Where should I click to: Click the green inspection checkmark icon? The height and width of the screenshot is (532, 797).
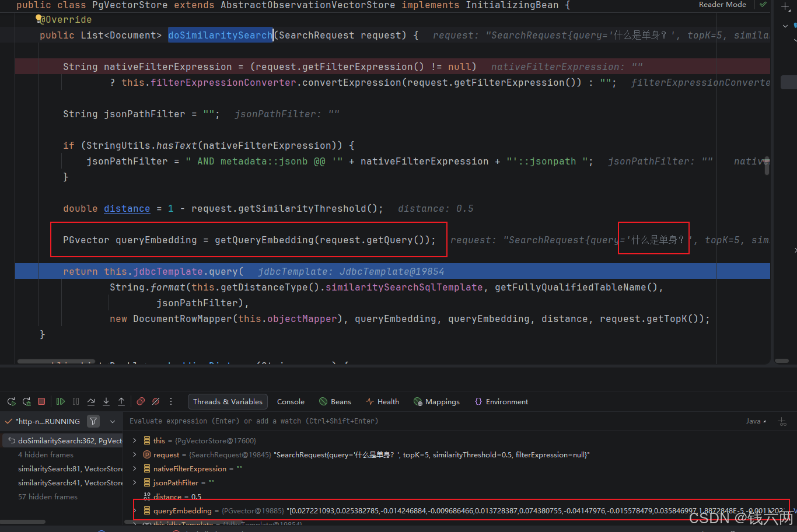pyautogui.click(x=763, y=5)
